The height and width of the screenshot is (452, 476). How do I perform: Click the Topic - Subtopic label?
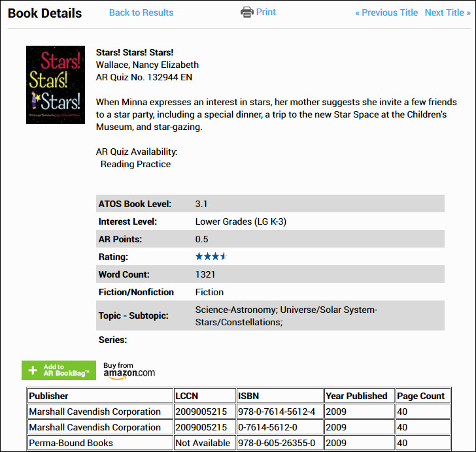click(x=133, y=315)
